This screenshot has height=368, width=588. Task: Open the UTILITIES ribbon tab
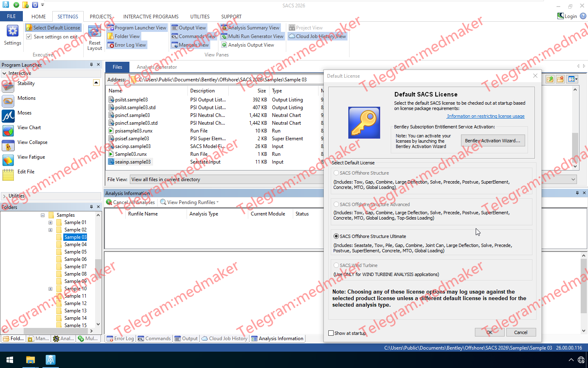point(200,17)
